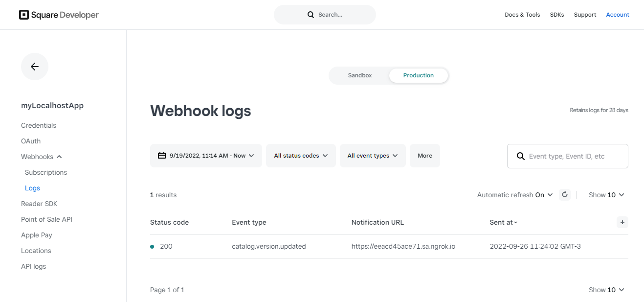Select the Production environment toggle
This screenshot has height=302, width=644.
click(418, 75)
